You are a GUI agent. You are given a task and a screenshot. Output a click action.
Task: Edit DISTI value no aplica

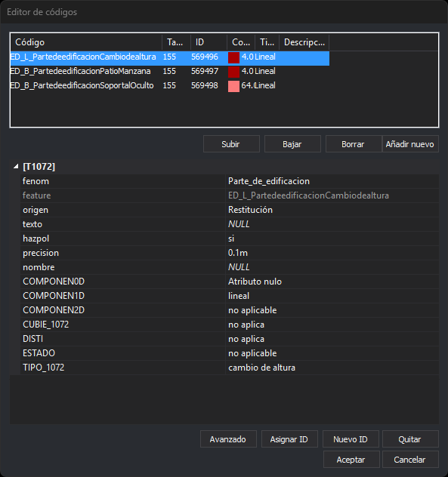(x=332, y=339)
